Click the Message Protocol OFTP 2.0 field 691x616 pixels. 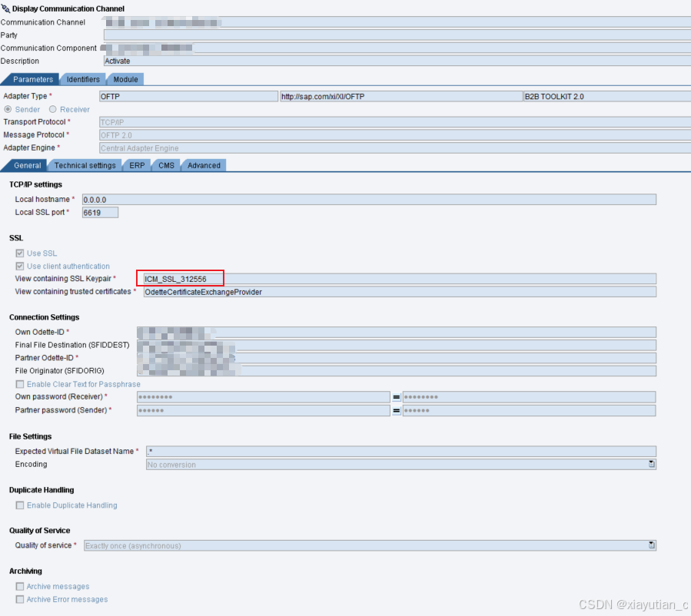395,135
